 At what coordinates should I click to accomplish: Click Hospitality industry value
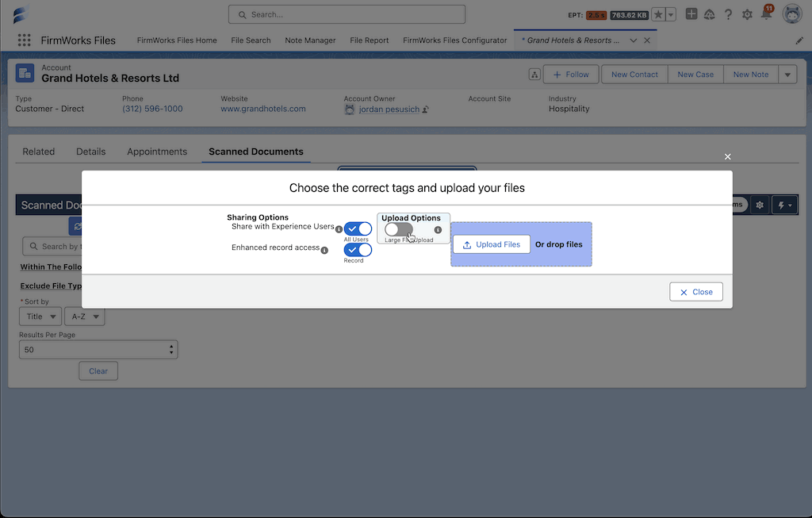click(x=569, y=109)
